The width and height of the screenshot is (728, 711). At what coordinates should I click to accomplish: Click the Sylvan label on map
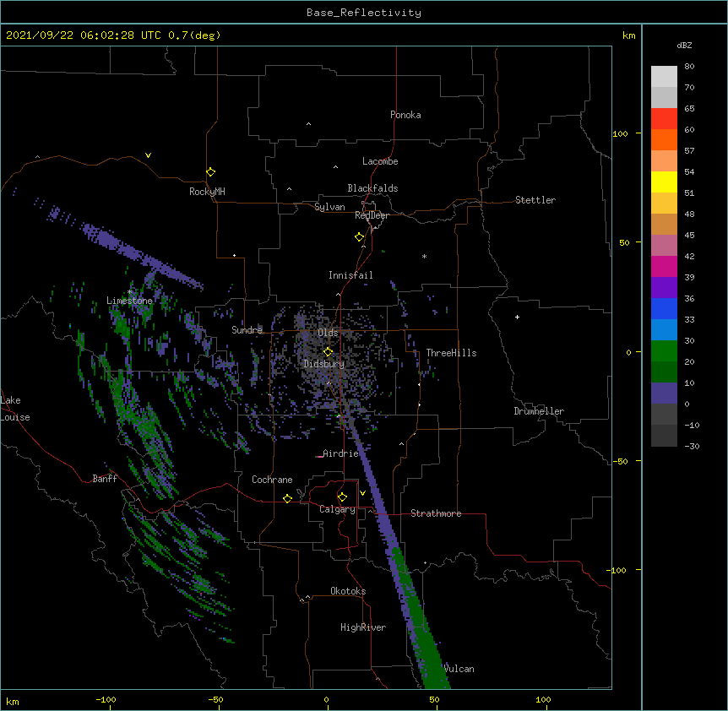[x=329, y=207]
